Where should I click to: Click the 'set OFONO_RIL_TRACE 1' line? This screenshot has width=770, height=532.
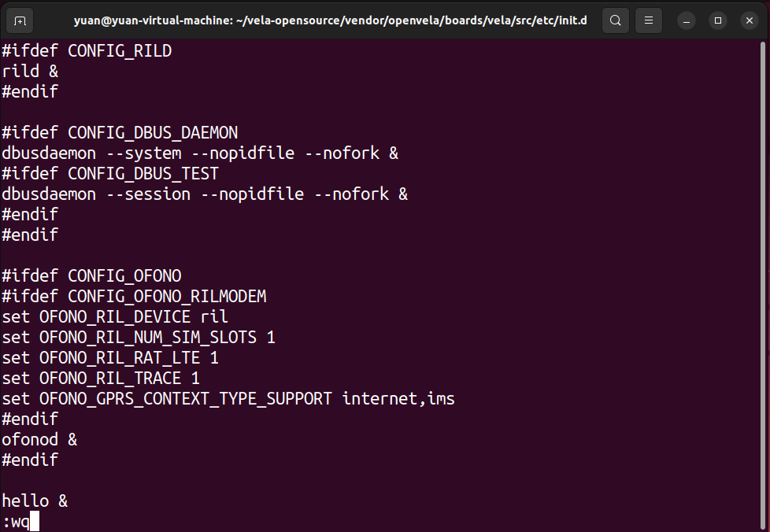(x=101, y=379)
